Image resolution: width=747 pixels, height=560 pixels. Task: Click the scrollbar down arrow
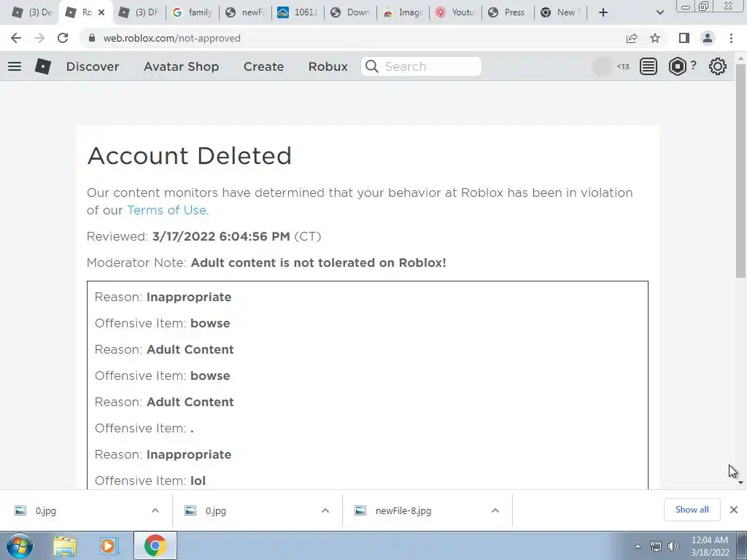pos(740,483)
